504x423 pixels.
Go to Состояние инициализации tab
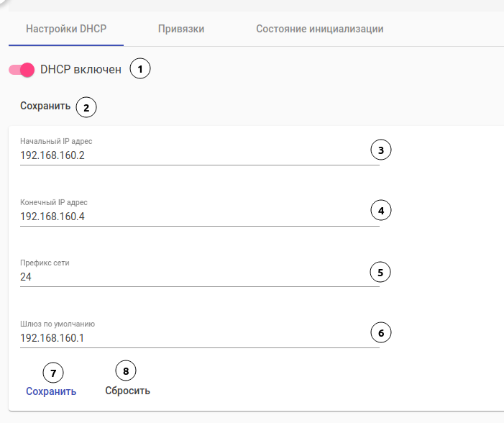point(319,29)
